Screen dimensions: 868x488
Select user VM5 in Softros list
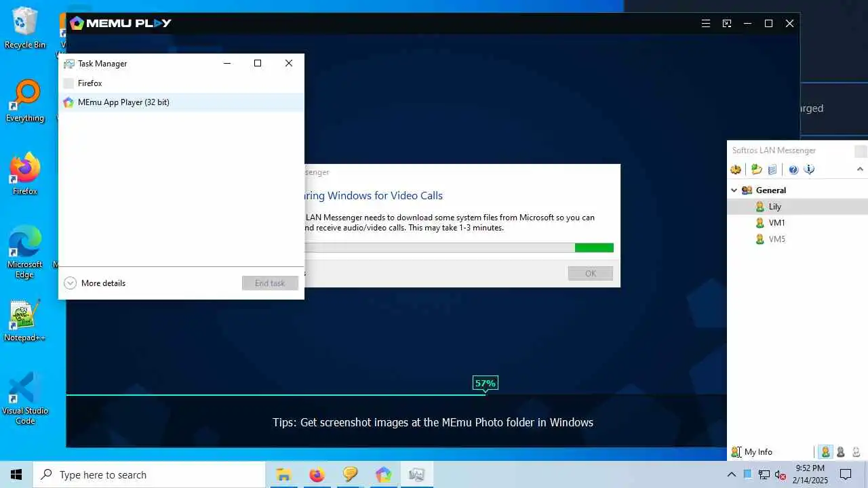coord(797,239)
